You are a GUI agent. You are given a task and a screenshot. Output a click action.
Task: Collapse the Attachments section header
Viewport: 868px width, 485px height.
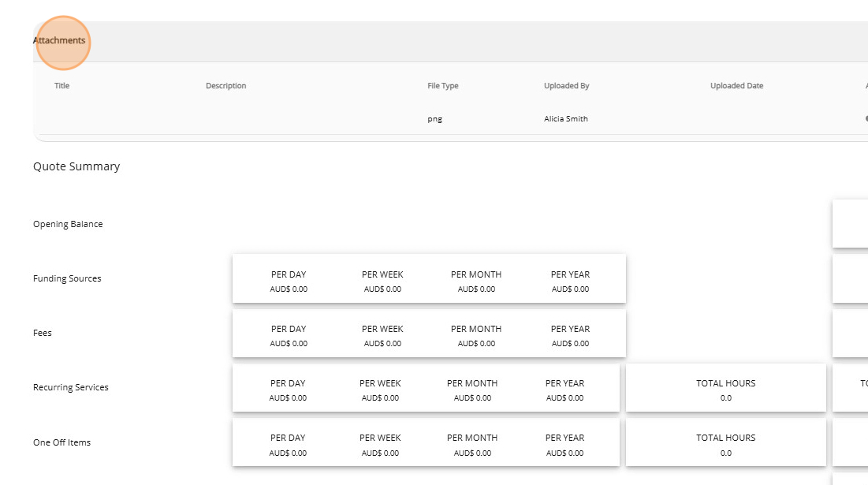click(60, 41)
